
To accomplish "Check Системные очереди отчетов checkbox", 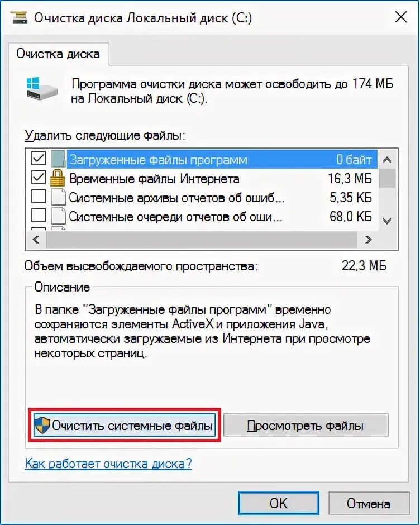I will 39,216.
